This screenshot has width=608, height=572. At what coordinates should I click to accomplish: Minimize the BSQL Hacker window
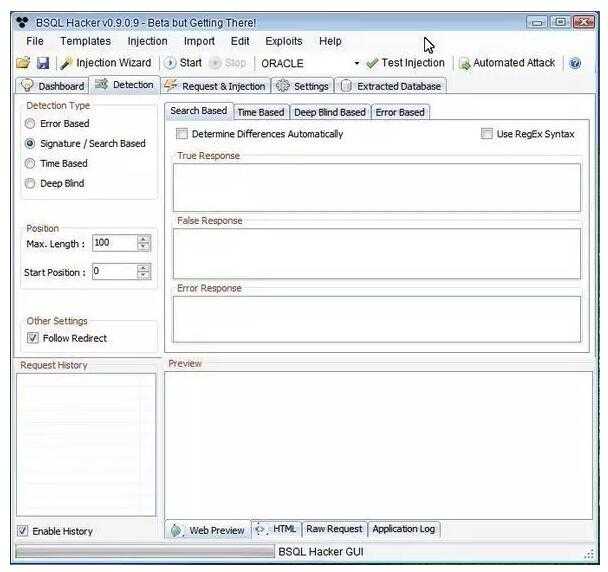537,22
